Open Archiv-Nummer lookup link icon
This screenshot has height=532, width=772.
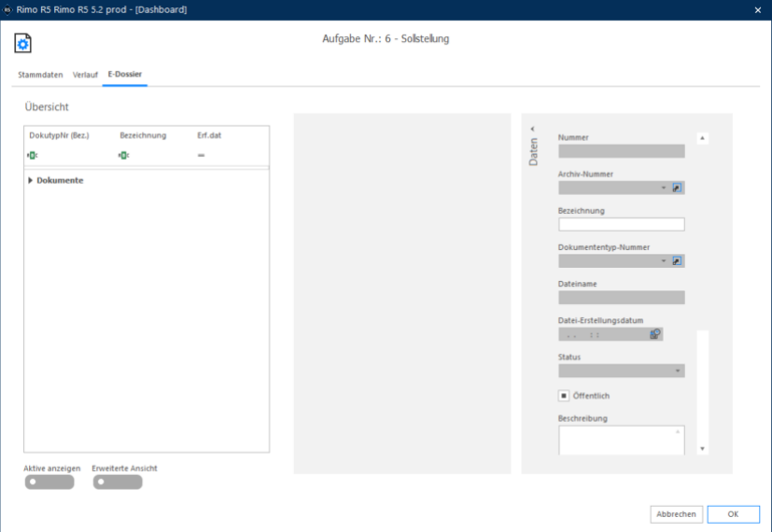point(677,188)
